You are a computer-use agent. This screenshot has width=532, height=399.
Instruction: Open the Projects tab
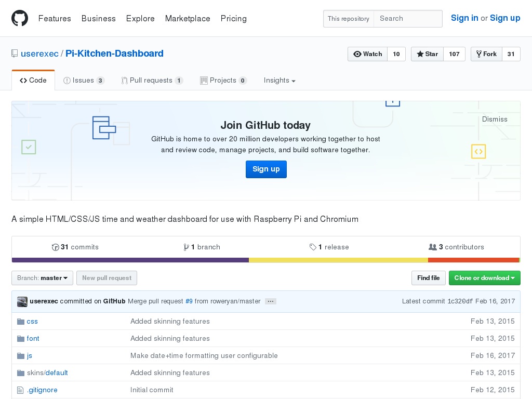click(x=223, y=81)
